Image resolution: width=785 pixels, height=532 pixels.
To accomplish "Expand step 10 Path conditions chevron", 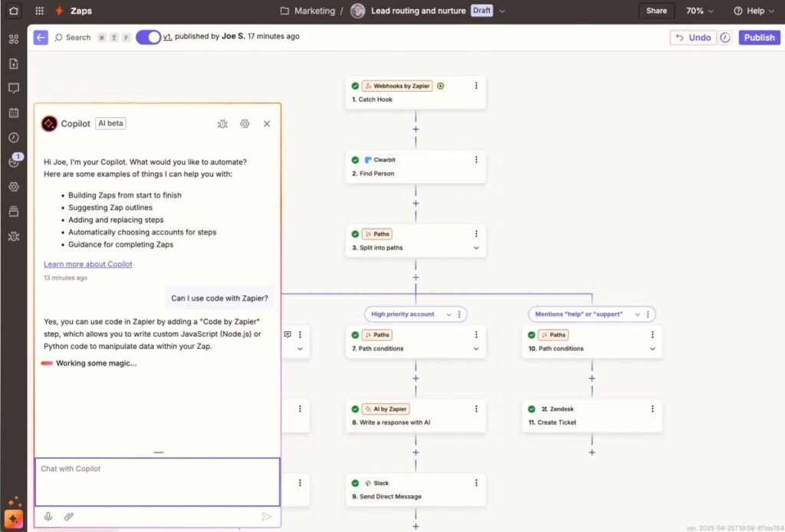I will tap(652, 349).
